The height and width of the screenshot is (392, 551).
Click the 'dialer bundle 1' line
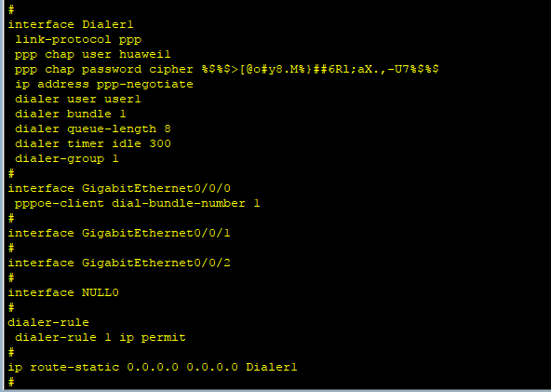pos(71,114)
